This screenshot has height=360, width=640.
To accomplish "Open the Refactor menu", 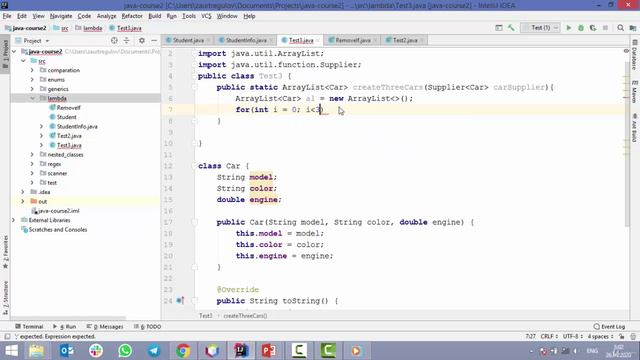I will (x=132, y=16).
